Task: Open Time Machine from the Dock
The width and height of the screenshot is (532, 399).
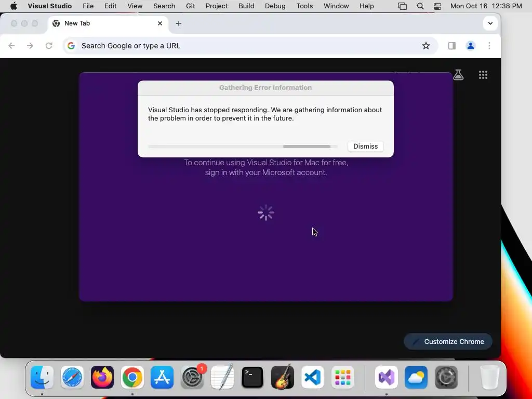Action: (x=446, y=377)
